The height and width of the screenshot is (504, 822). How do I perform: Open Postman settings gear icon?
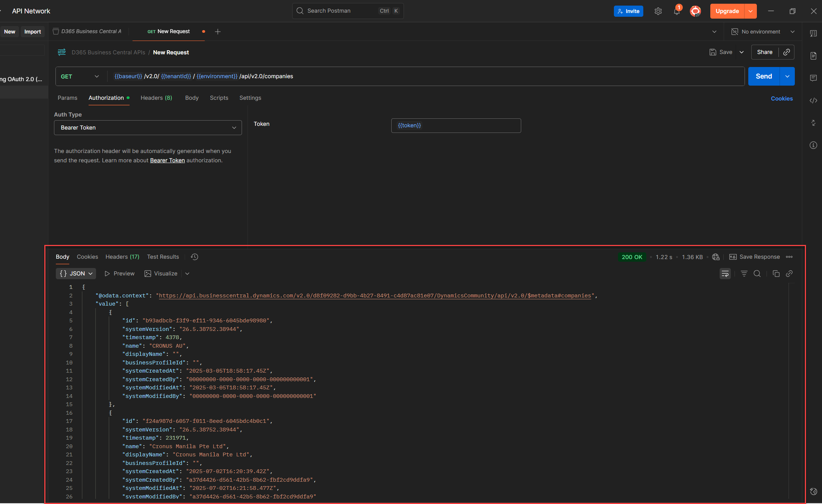click(x=658, y=11)
